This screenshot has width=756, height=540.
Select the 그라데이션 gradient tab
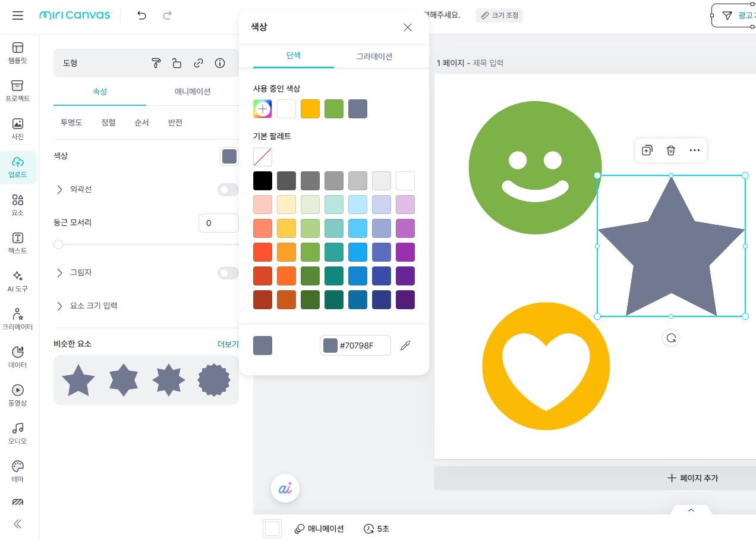pyautogui.click(x=374, y=56)
